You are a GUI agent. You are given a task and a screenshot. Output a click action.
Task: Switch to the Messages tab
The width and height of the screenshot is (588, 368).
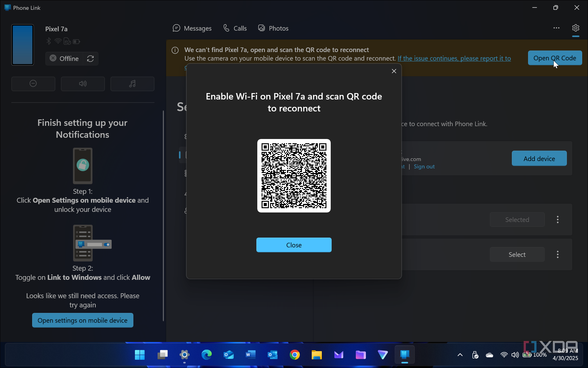point(192,28)
